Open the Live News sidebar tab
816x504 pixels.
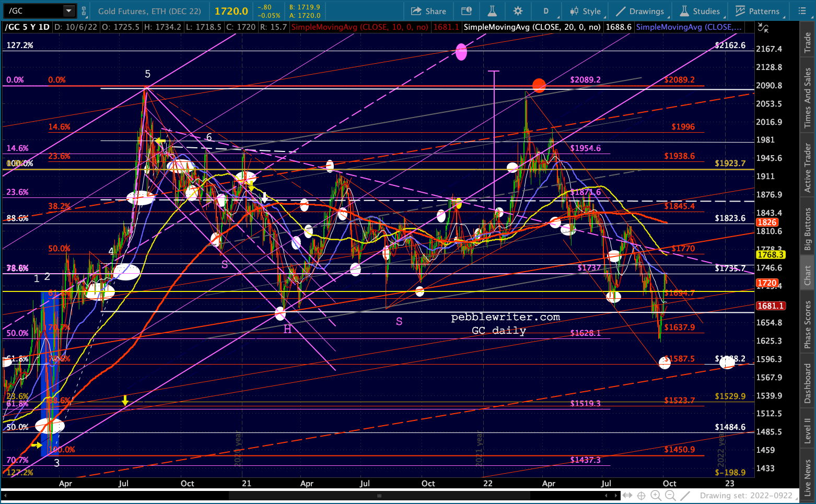coord(808,478)
